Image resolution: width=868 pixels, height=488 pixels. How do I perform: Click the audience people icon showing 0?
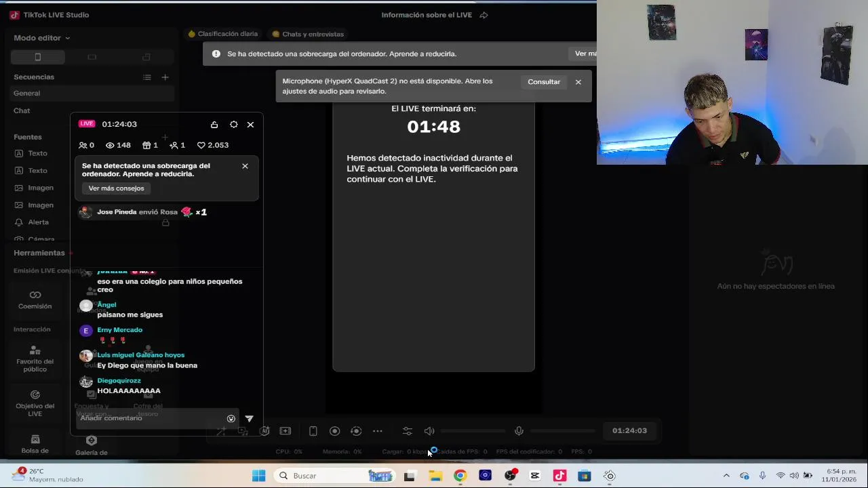[83, 145]
